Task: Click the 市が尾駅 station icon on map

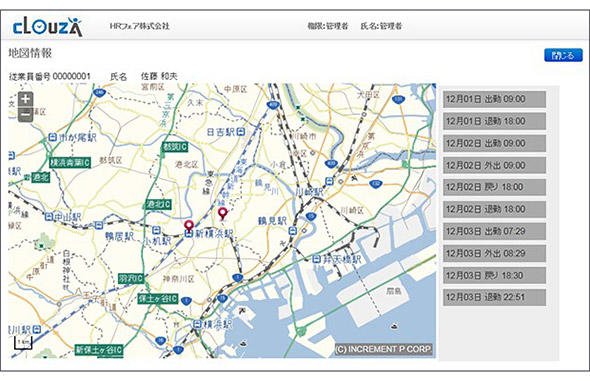Action: pyautogui.click(x=53, y=137)
